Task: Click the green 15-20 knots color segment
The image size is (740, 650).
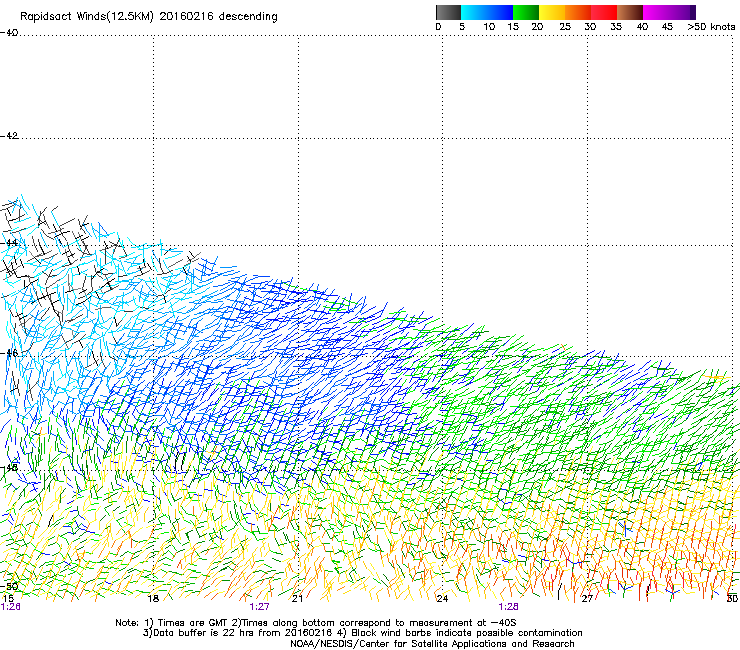Action: pos(526,12)
